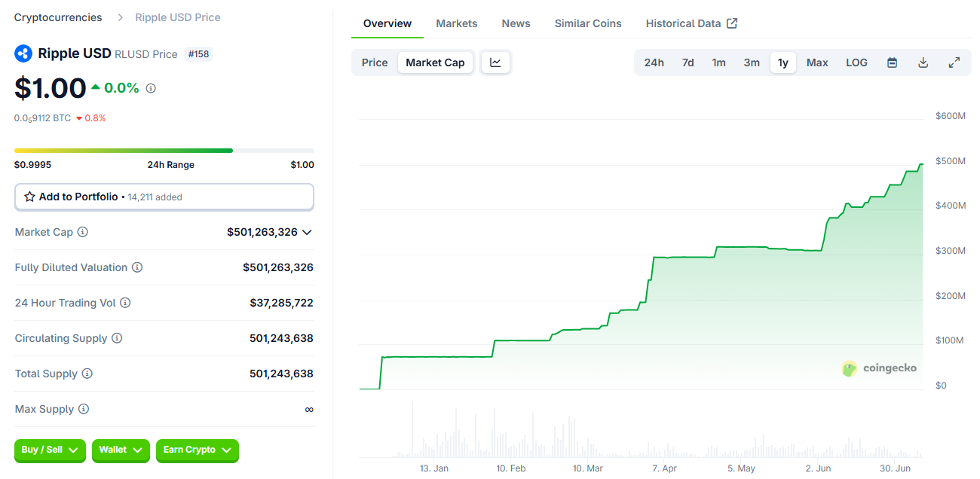Image resolution: width=980 pixels, height=479 pixels.
Task: Go to Cryptocurrencies breadcrumb link
Action: click(58, 17)
